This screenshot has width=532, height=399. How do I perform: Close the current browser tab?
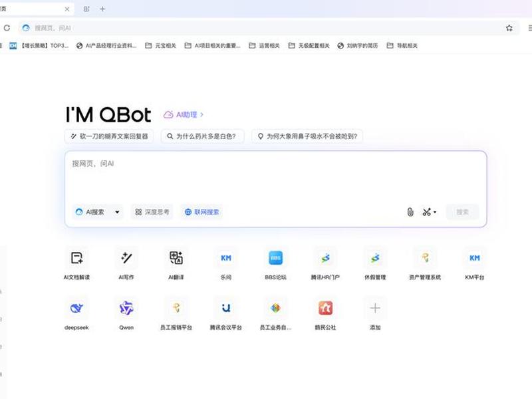67,9
